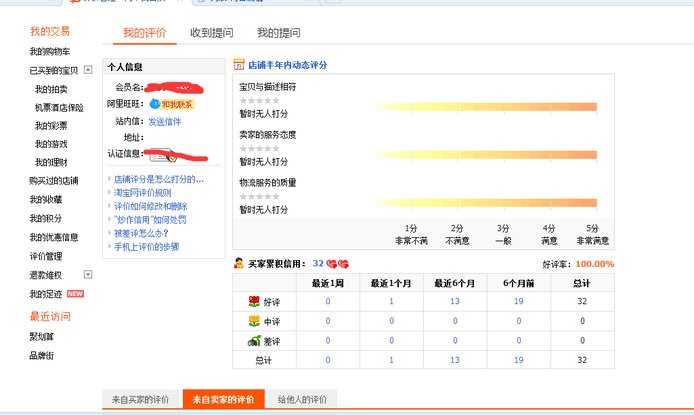Click the 认证信息 certificate icon
This screenshot has width=694, height=415.
pyautogui.click(x=162, y=155)
